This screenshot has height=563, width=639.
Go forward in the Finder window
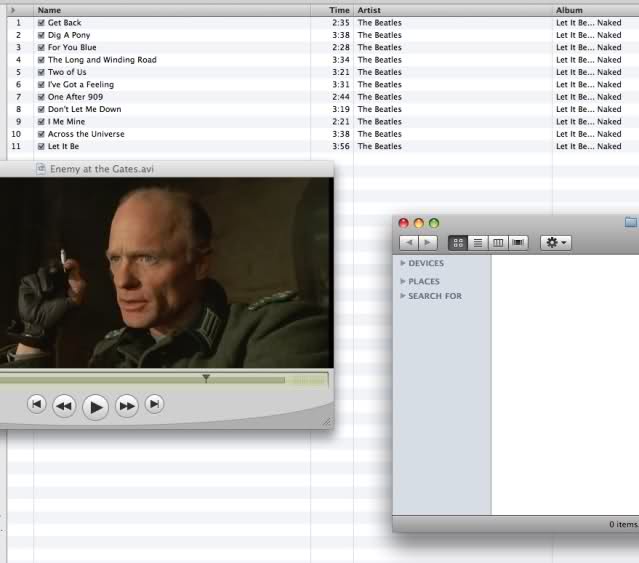[x=427, y=243]
